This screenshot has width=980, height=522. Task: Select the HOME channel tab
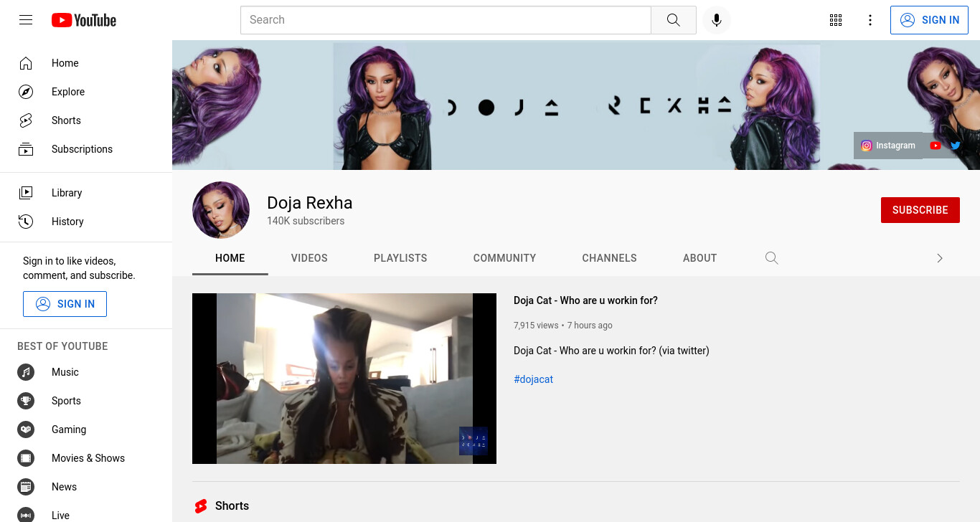(230, 258)
